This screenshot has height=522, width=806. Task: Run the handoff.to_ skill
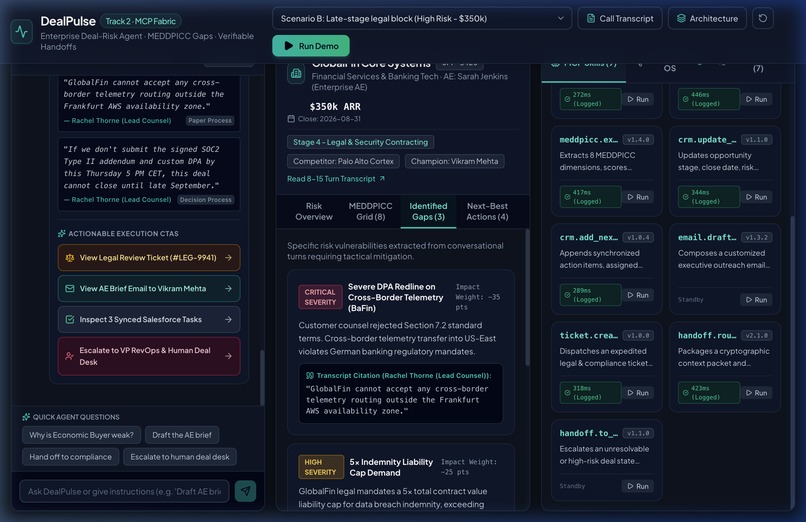638,487
